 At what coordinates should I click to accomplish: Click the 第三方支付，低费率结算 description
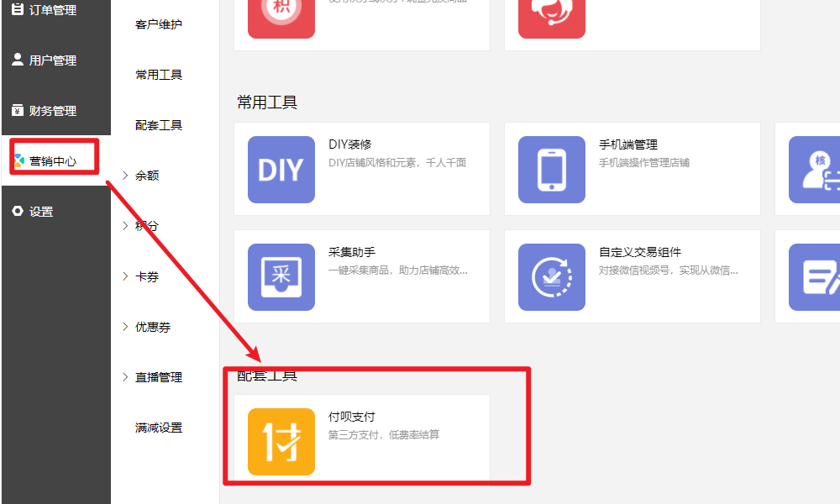pyautogui.click(x=384, y=435)
